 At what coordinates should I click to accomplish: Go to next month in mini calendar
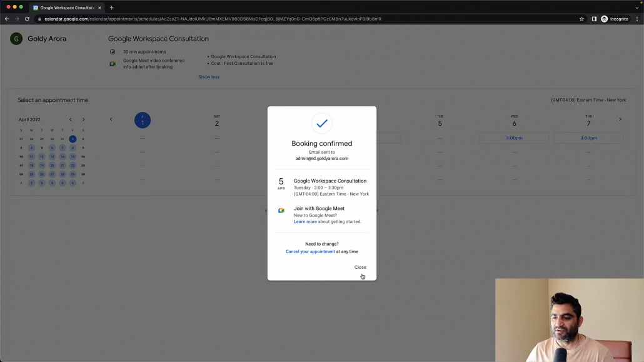[83, 119]
